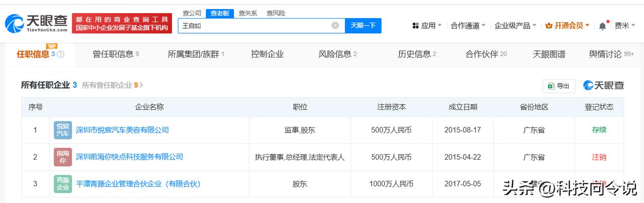Open the 前海你 company logo thumbnail
The image size is (644, 203).
63,157
